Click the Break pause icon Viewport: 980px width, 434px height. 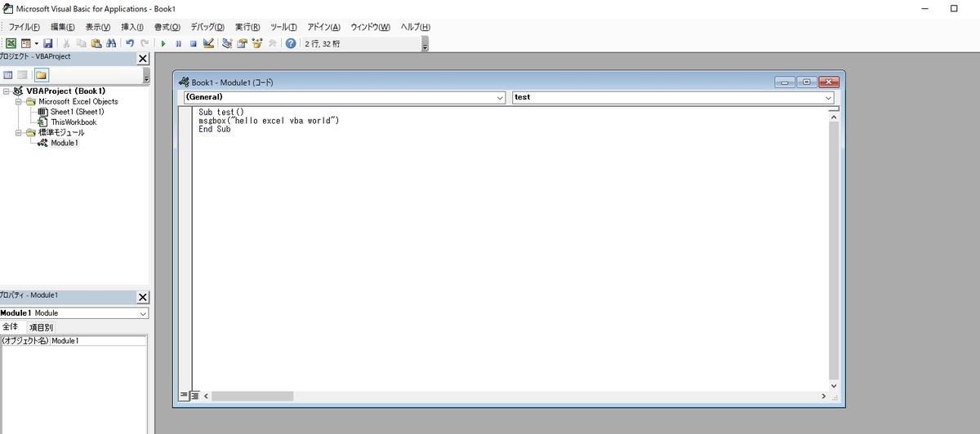point(178,43)
